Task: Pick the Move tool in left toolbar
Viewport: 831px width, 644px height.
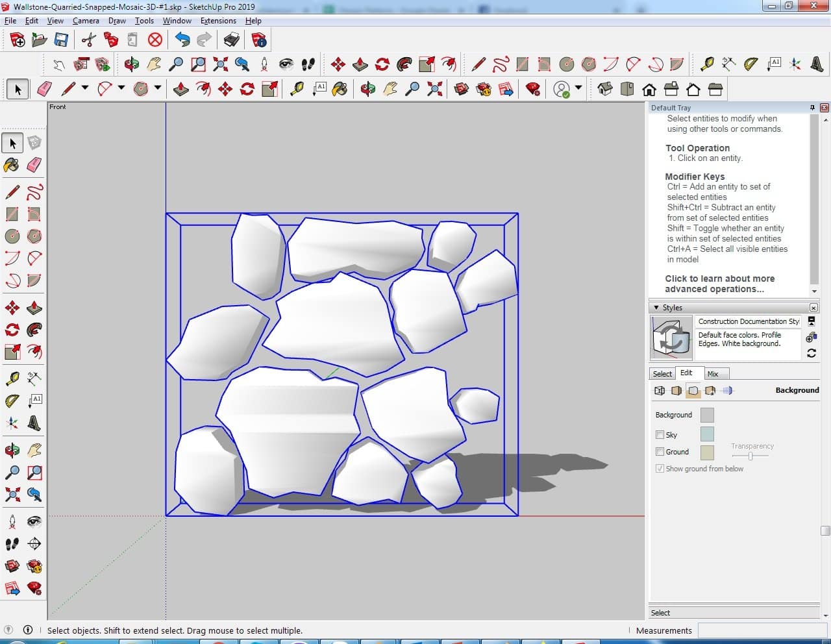Action: pyautogui.click(x=12, y=308)
